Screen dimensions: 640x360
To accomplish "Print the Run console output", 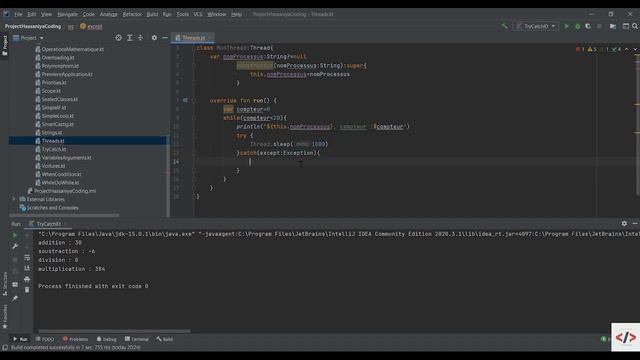I will 27,279.
